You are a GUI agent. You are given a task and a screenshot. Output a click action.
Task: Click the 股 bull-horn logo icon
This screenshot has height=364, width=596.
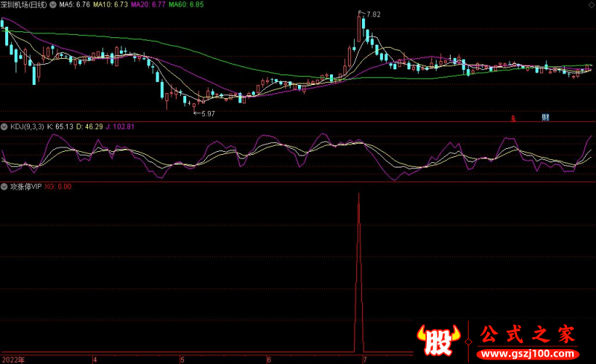[x=438, y=340]
